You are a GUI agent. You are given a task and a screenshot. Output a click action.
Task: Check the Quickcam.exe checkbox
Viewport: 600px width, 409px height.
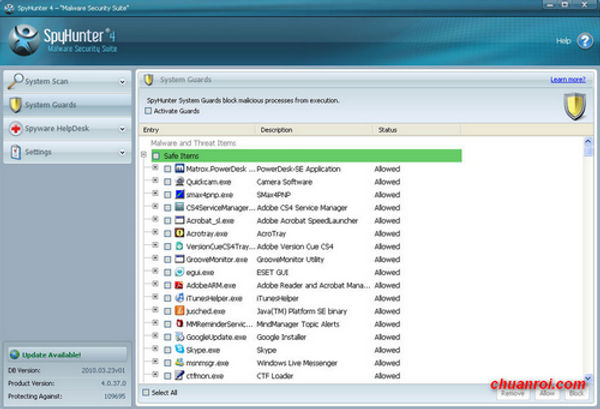click(x=168, y=182)
